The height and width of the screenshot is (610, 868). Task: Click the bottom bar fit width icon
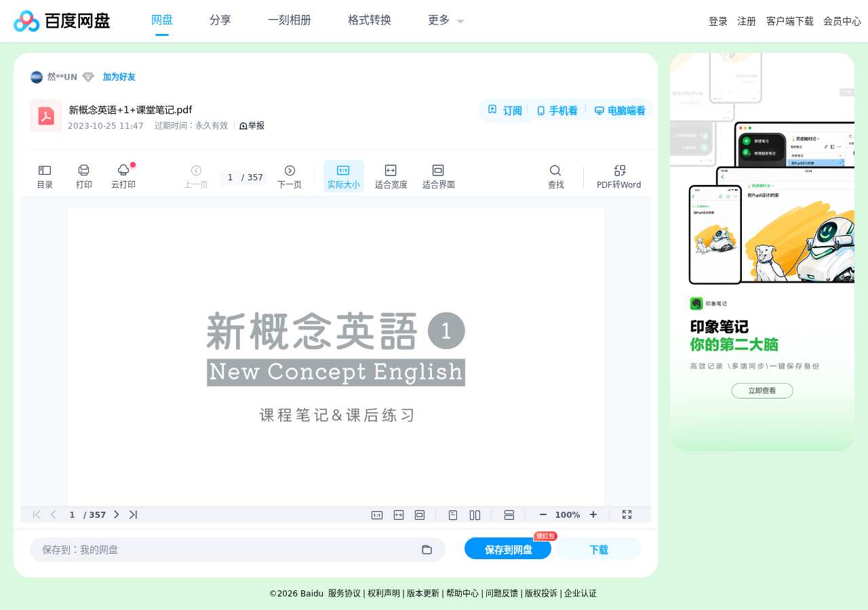point(399,515)
